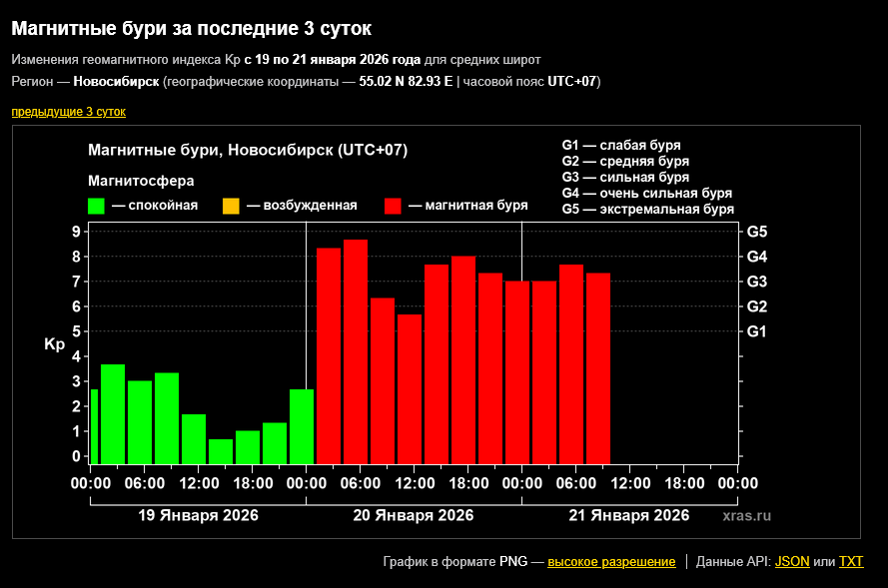Select the 'G1' label on right axis

point(757,331)
